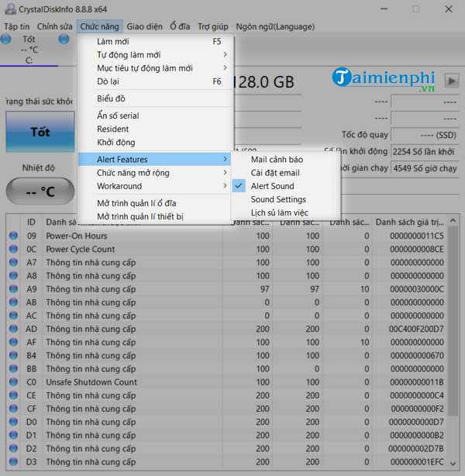Click the next disk arrow button
This screenshot has height=476, width=465.
click(451, 80)
